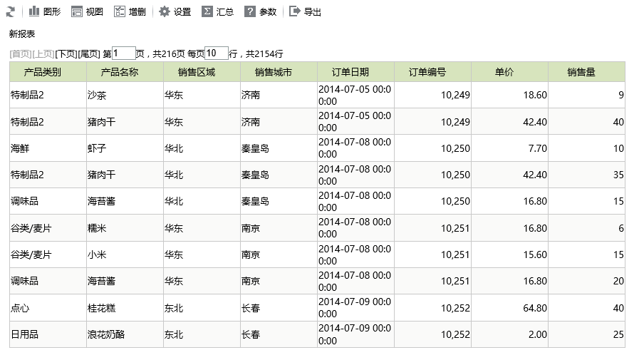Click the 增删 add/remove icon
The height and width of the screenshot is (360, 644).
tap(120, 11)
